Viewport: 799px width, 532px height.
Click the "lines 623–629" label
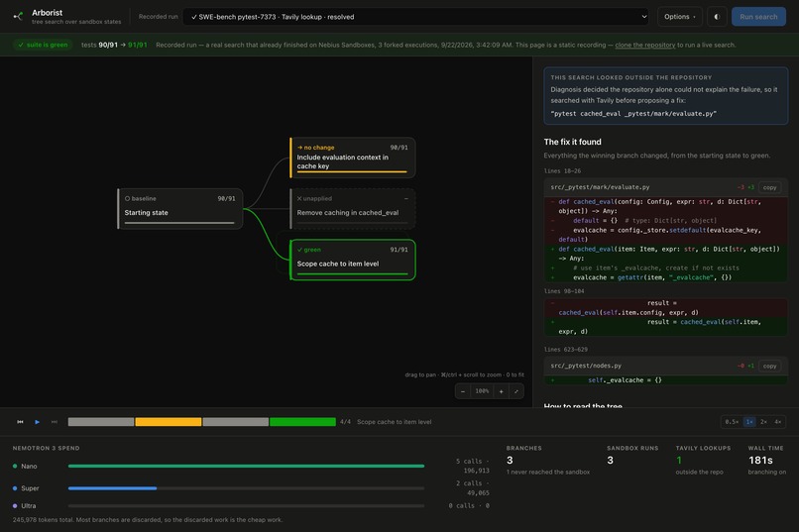(565, 350)
